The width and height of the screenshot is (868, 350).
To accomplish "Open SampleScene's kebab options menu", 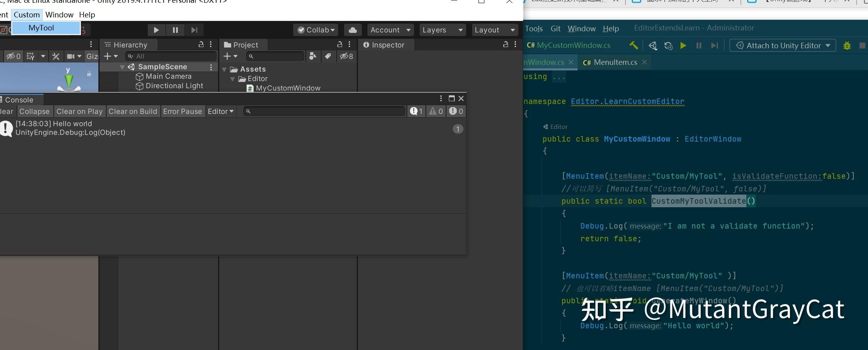I will pyautogui.click(x=211, y=67).
